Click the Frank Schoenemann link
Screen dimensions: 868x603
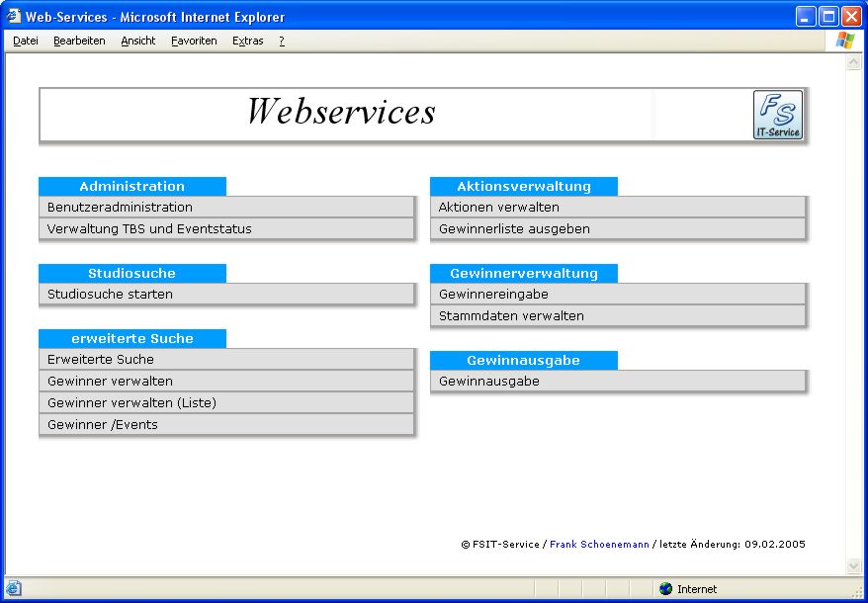click(599, 545)
